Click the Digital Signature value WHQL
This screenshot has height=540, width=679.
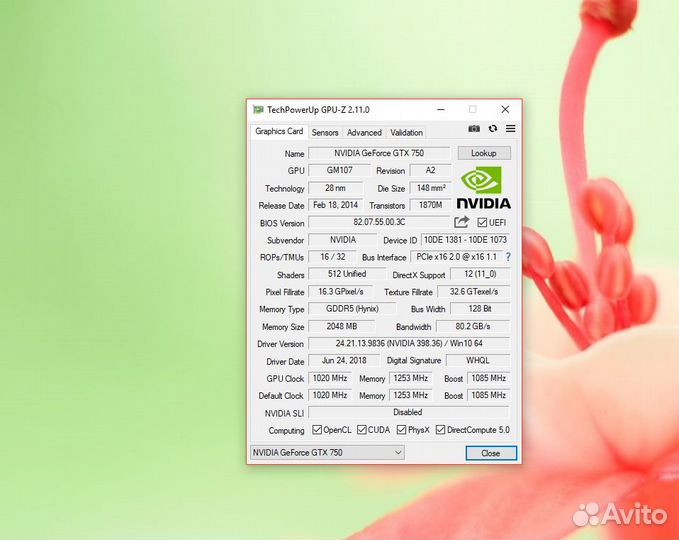478,360
